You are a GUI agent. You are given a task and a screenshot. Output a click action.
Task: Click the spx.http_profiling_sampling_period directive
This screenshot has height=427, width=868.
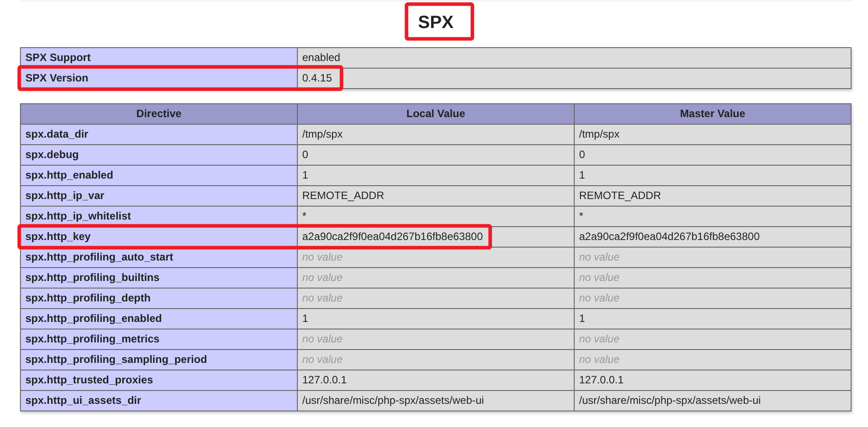(x=116, y=359)
